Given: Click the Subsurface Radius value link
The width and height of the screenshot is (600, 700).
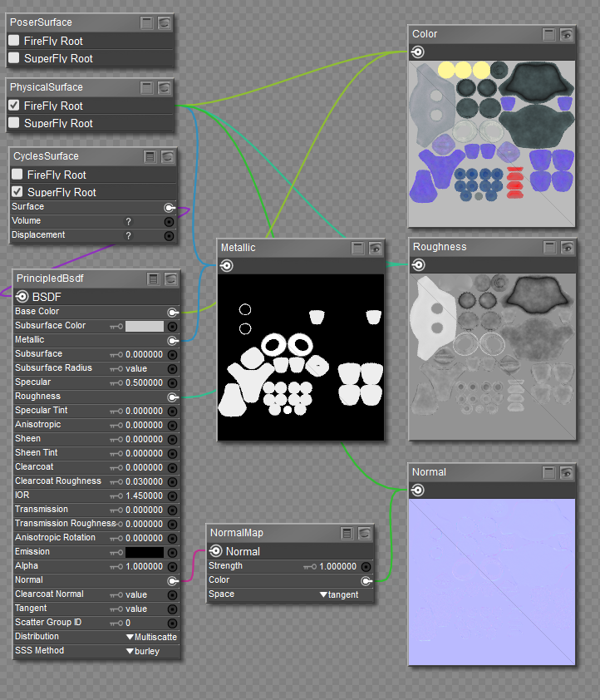Looking at the screenshot, I should pyautogui.click(x=136, y=368).
